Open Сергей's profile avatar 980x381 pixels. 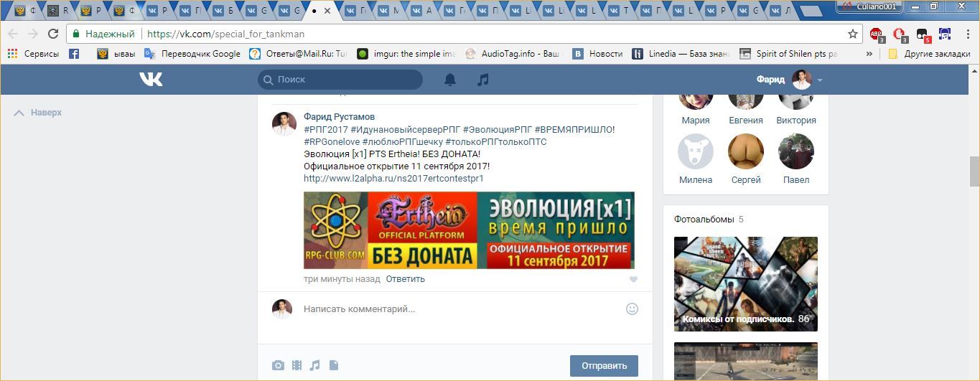click(746, 151)
